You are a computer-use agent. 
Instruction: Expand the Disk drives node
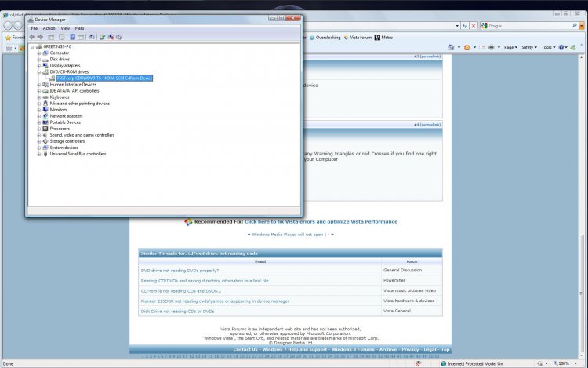pos(39,60)
